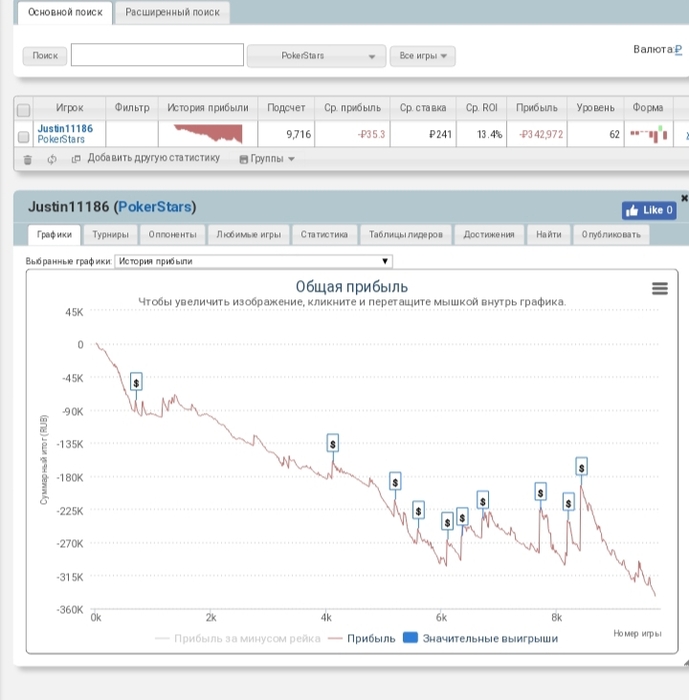Open the Оппоненты tab

coord(172,235)
